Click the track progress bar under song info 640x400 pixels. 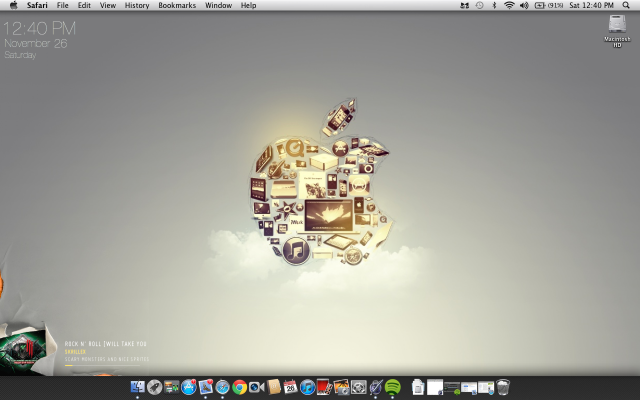102,366
